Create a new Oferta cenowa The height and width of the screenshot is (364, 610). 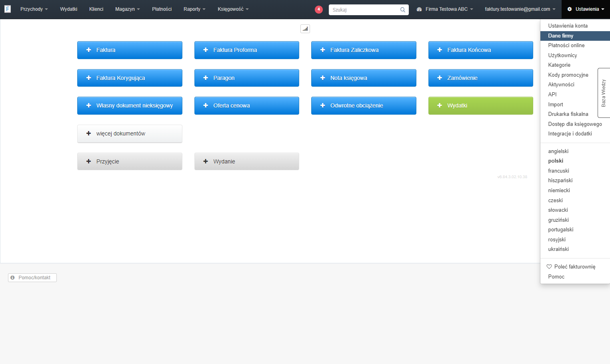247,105
